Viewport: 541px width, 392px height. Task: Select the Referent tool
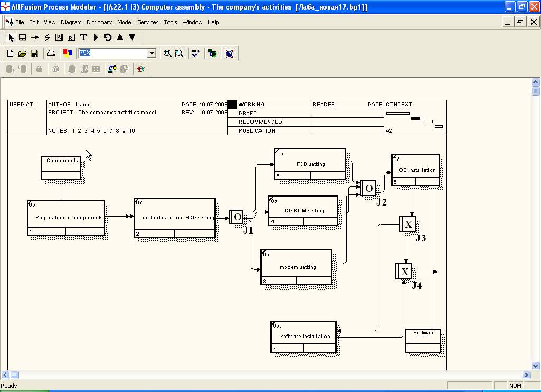[71, 38]
